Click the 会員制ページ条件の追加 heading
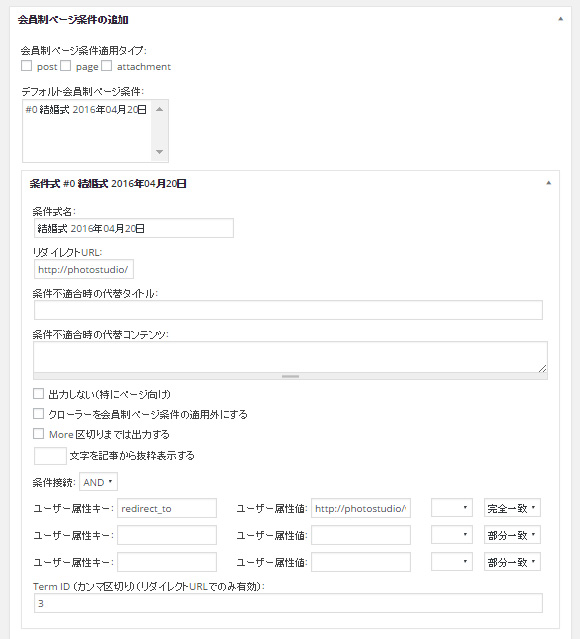The width and height of the screenshot is (580, 639). tap(73, 20)
